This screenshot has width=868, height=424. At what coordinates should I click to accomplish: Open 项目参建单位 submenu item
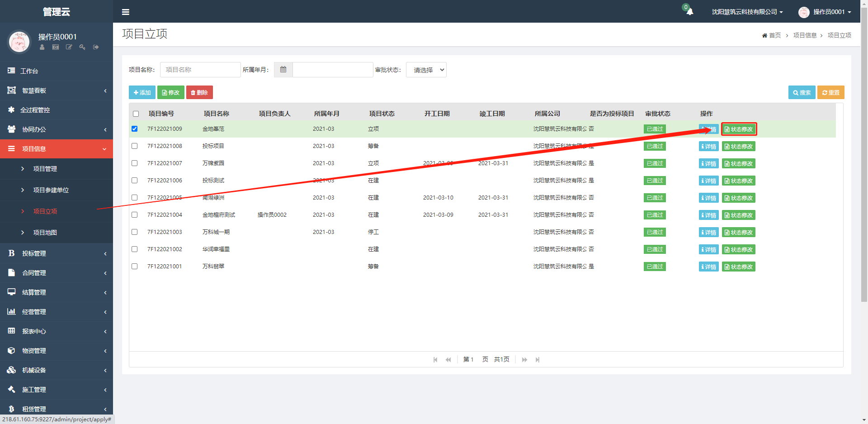tap(57, 190)
